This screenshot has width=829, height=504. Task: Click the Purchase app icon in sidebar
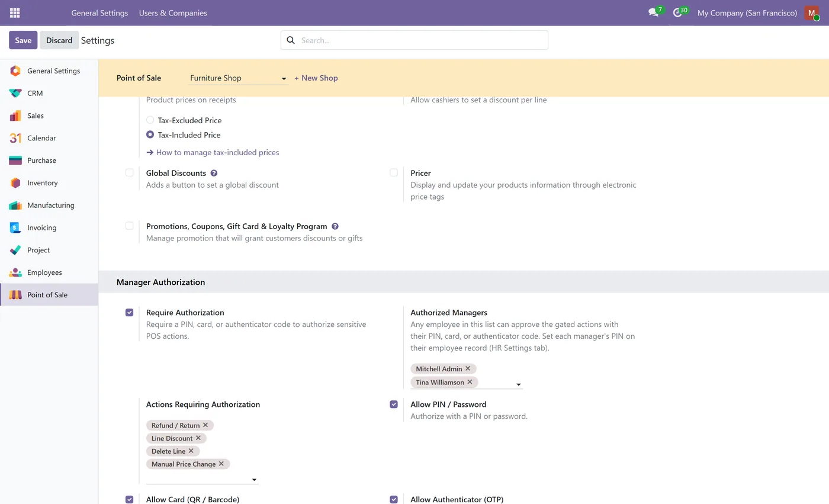point(15,160)
